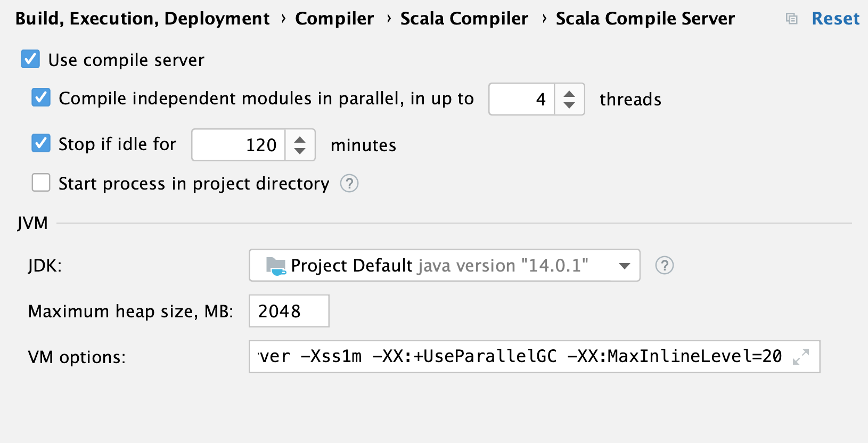Click the Reset link
The height and width of the screenshot is (443, 868).
(x=836, y=18)
